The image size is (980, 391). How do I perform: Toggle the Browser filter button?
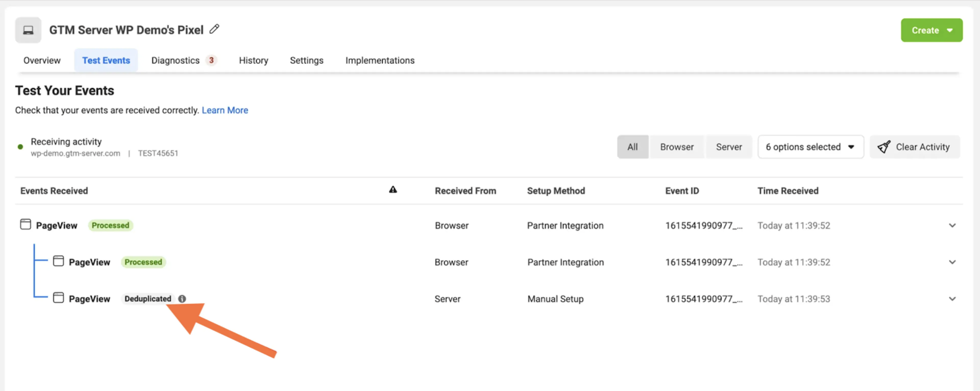677,147
